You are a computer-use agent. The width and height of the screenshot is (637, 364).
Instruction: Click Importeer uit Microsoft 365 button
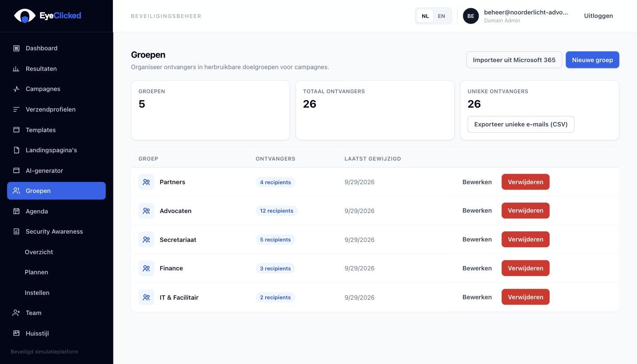514,60
